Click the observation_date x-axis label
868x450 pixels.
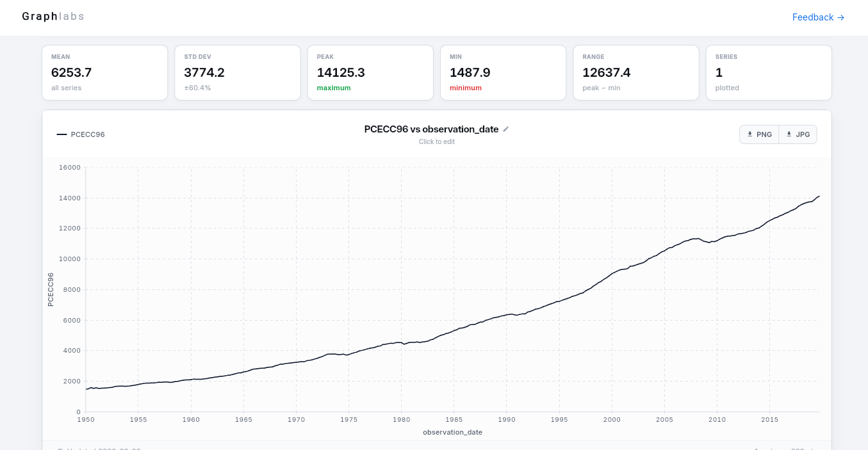pos(452,432)
